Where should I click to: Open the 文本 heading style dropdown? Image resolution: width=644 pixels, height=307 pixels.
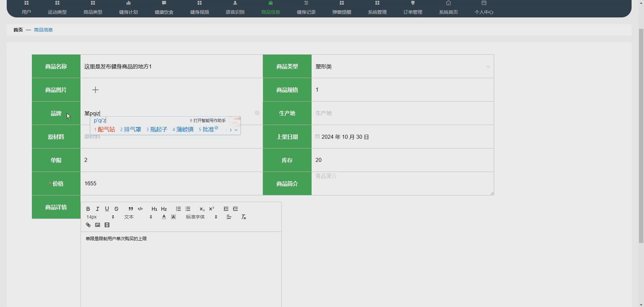tap(138, 217)
